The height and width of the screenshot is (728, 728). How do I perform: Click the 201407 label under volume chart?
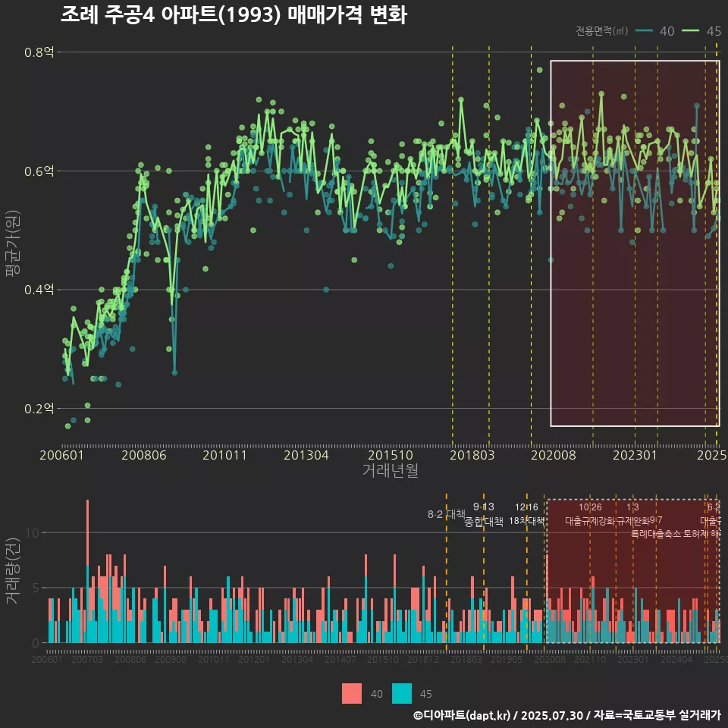coord(340,659)
